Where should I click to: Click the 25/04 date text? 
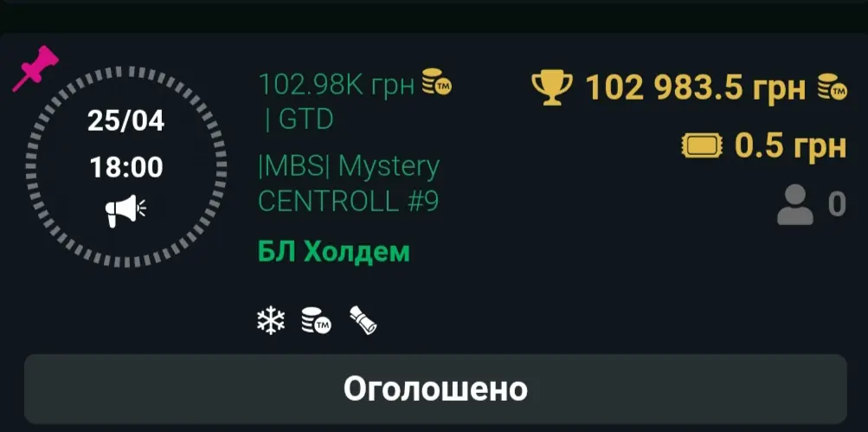(x=126, y=121)
